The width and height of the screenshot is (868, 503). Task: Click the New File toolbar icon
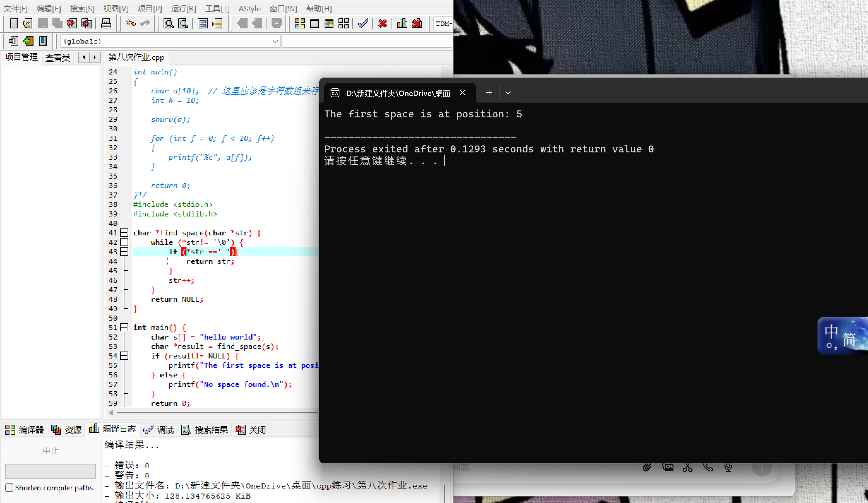coord(14,23)
